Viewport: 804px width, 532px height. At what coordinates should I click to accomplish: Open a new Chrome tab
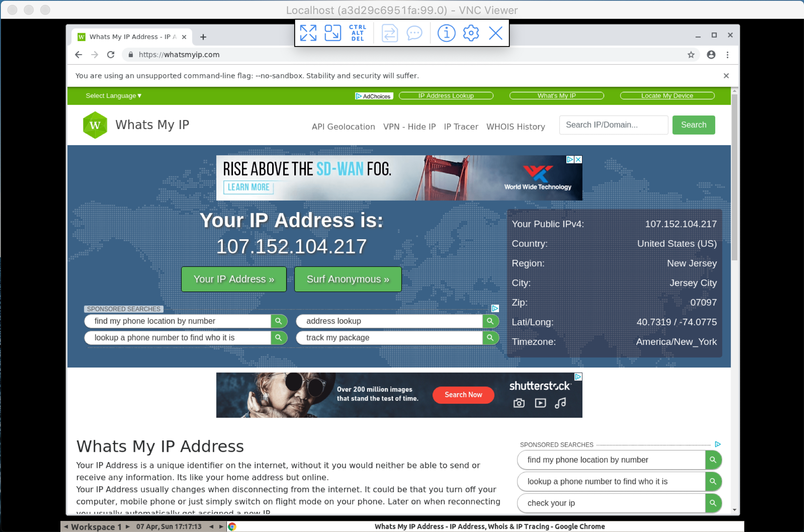click(x=203, y=37)
